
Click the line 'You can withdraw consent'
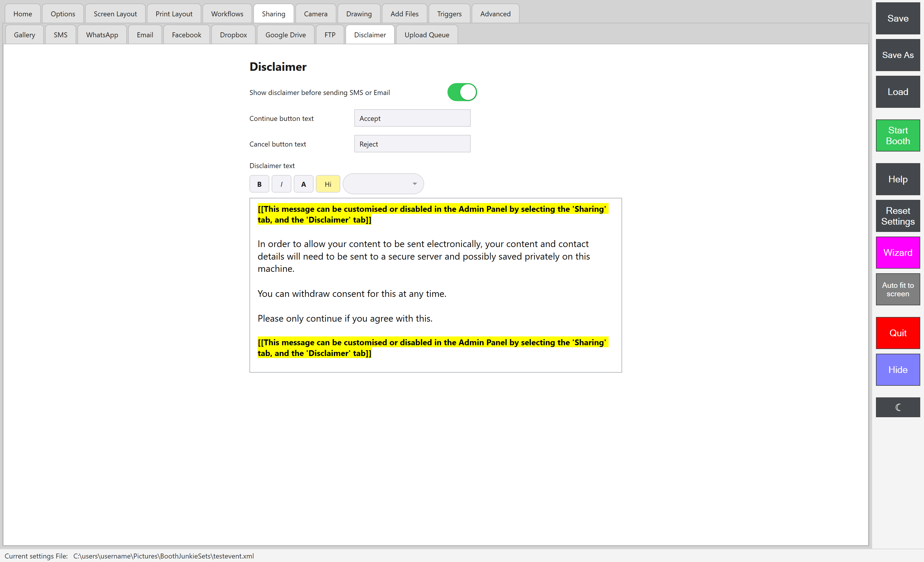(x=352, y=294)
